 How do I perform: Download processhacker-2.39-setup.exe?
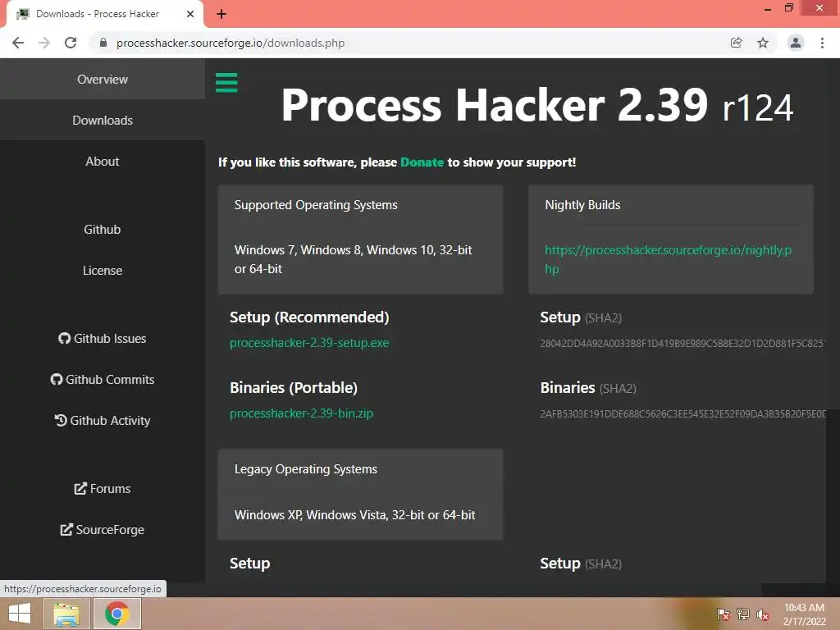(x=309, y=343)
